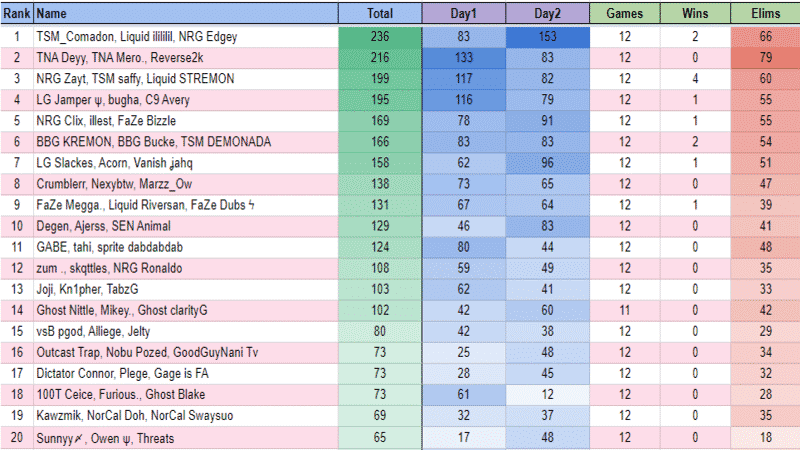Click Day1 cell showing 116
Image resolution: width=800 pixels, height=450 pixels.
464,100
